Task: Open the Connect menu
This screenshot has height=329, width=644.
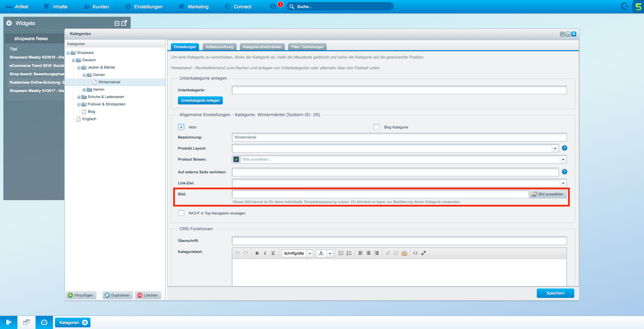Action: tap(238, 7)
